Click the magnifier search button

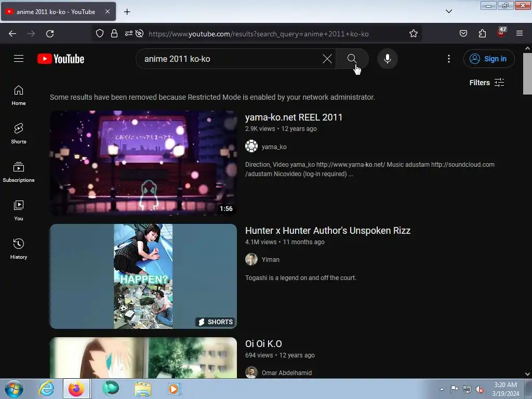tap(352, 59)
